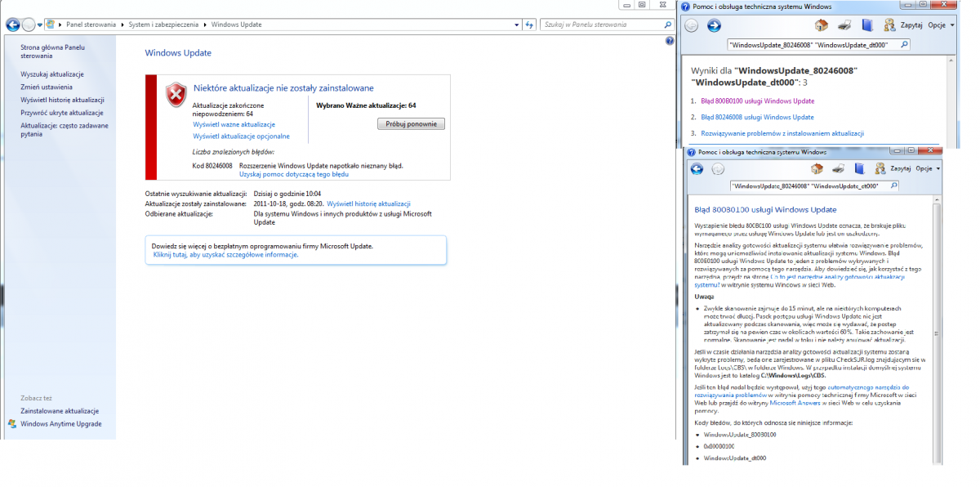Open Wyświetl aktualizacje opcjonalne link
The width and height of the screenshot is (980, 487).
click(241, 136)
